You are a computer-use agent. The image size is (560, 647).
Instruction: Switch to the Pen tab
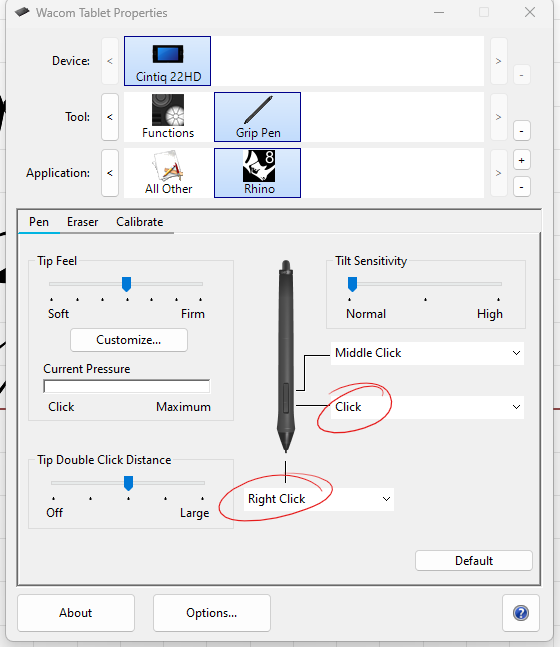point(39,222)
